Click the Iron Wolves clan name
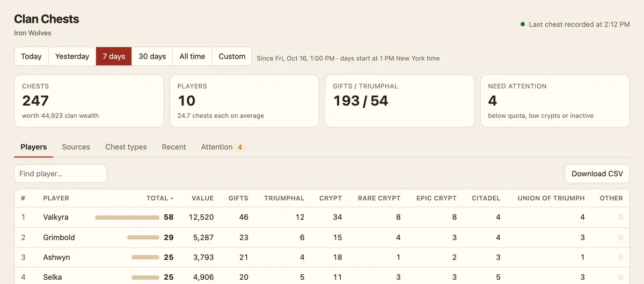Screen dimensions: 644x284 [33, 33]
